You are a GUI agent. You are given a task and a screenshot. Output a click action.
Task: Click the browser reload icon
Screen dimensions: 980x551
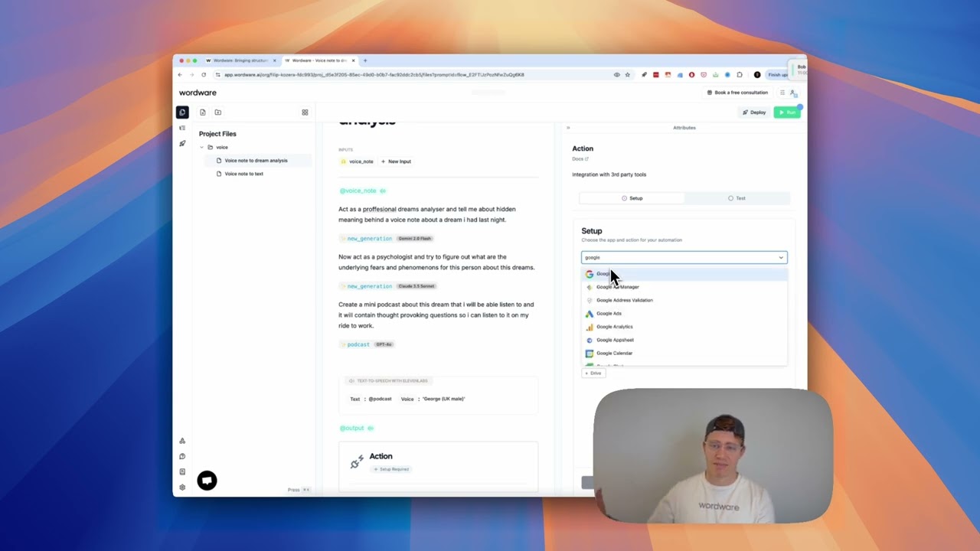click(204, 75)
